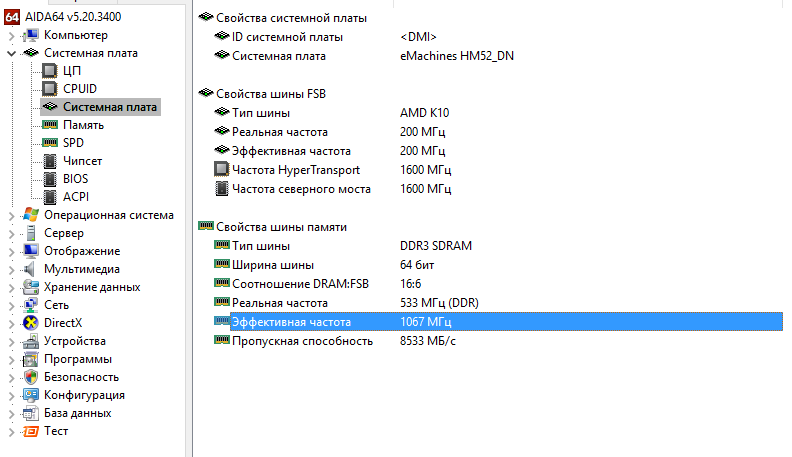Click the Память memory module icon

pos(50,125)
